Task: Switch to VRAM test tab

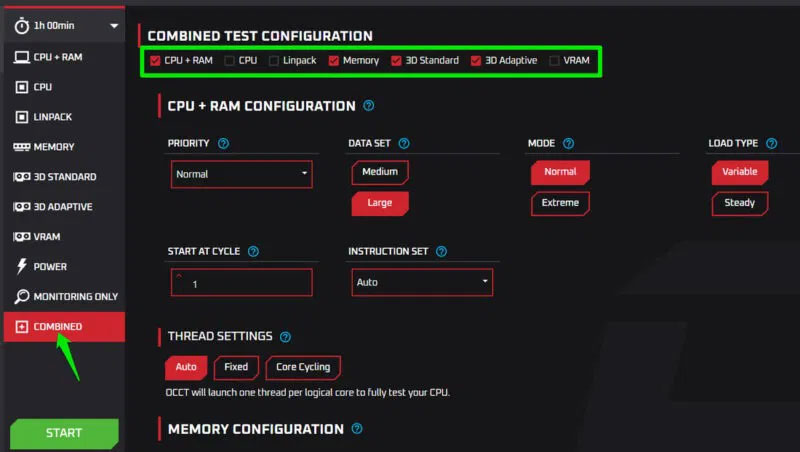Action: coord(64,237)
